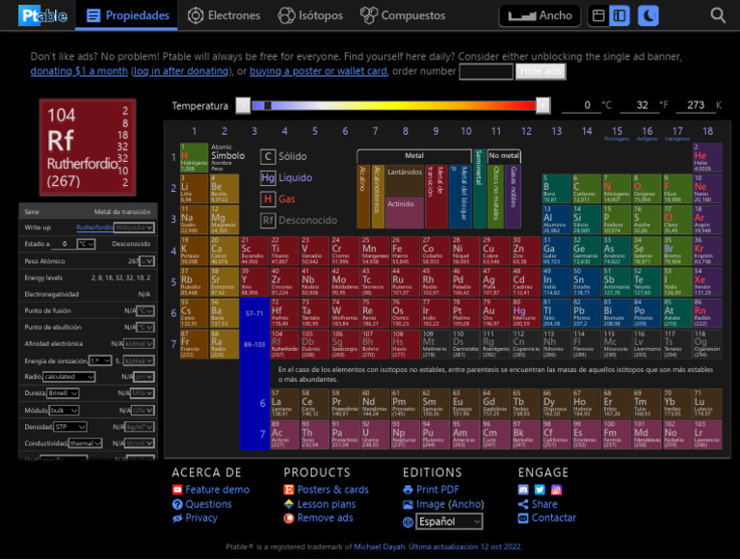Toggle the side-panel layout view button

coord(620,15)
